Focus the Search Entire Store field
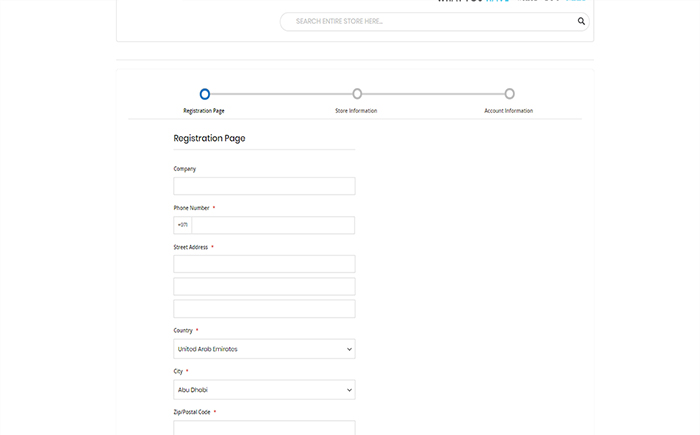The height and width of the screenshot is (435, 700). 434,21
